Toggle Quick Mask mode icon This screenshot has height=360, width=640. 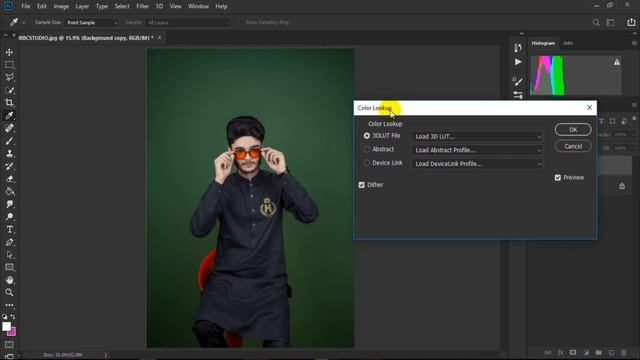9,345
